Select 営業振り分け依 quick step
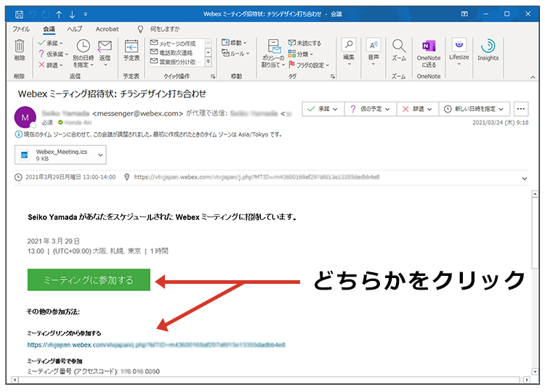Viewport: 545px width, 392px height. tap(175, 62)
